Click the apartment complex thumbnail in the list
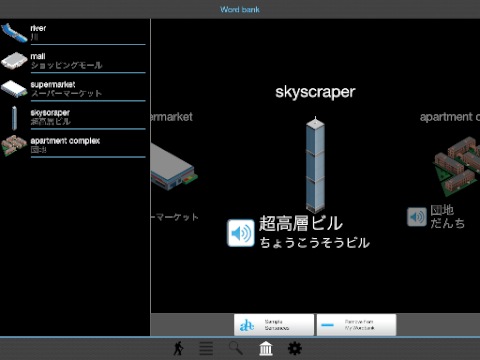 (x=14, y=145)
